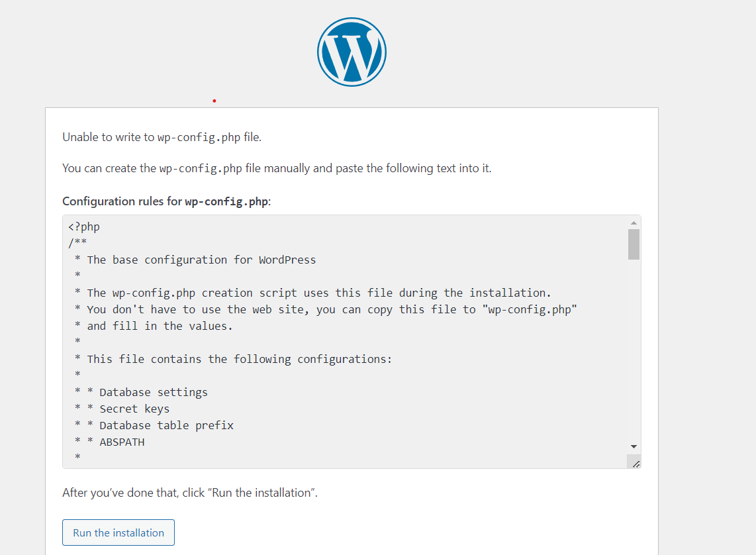Click 'and fill in the values.' line
756x555 pixels.
click(154, 326)
